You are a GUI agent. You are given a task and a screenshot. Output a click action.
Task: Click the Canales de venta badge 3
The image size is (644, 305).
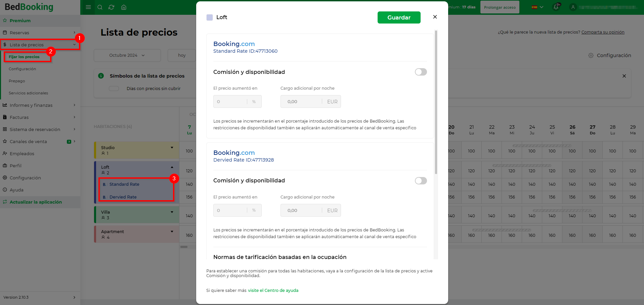coord(69,141)
